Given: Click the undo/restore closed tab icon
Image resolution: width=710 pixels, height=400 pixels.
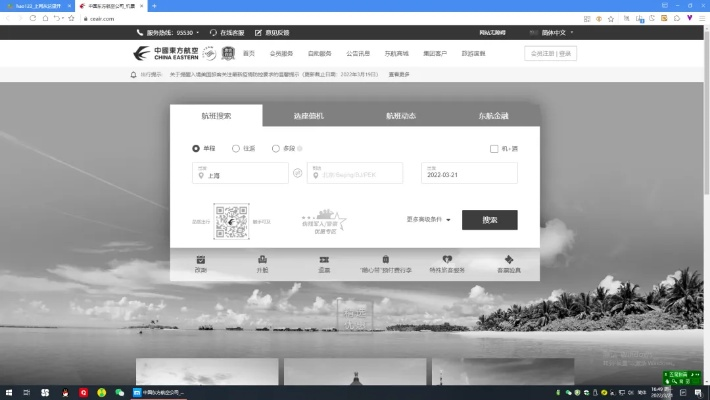Looking at the screenshot, I should point(57,19).
